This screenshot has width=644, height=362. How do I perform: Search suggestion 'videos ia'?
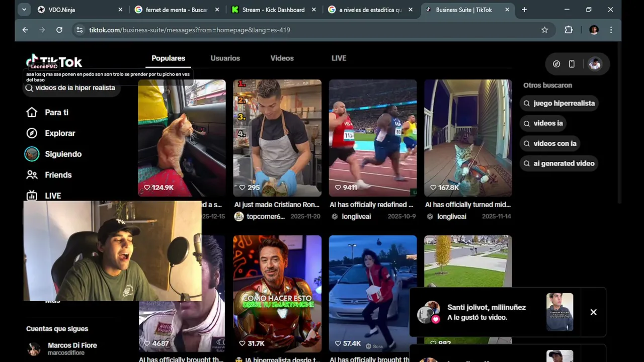[x=543, y=123]
